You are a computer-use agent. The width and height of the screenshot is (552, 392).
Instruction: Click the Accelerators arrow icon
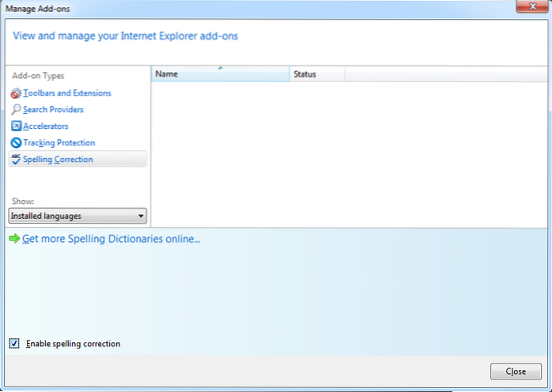coord(16,126)
